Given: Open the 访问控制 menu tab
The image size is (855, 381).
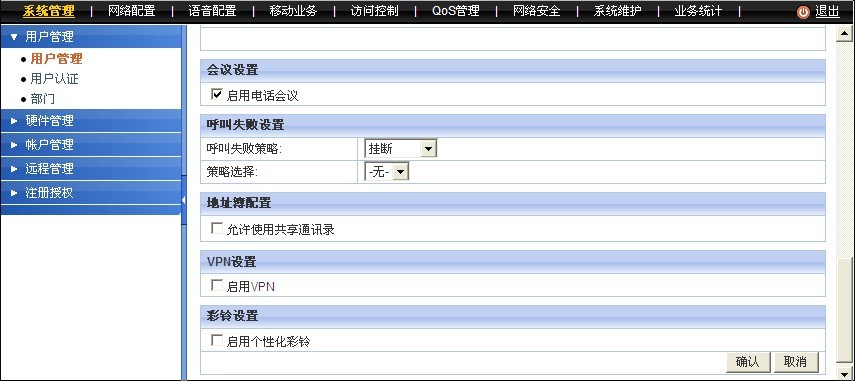Looking at the screenshot, I should coord(375,11).
